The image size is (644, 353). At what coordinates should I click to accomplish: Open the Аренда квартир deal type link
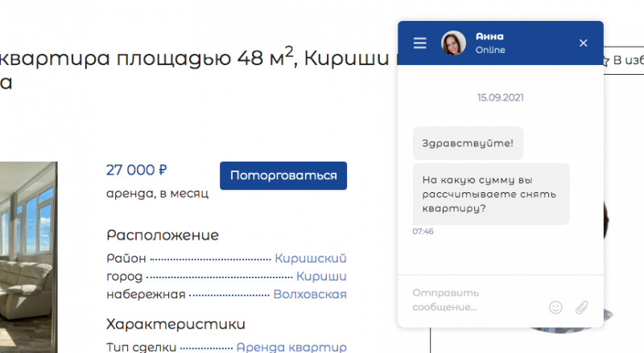point(291,347)
